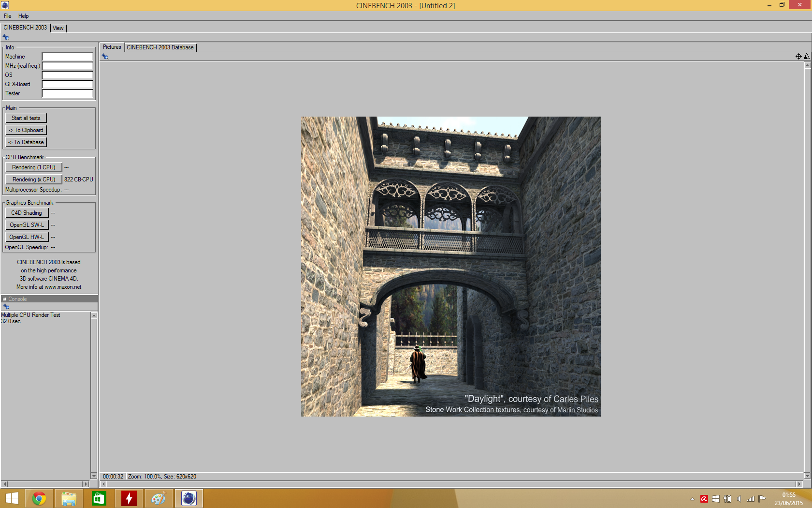Click the rendered Daylight image
This screenshot has width=812, height=508.
click(451, 267)
